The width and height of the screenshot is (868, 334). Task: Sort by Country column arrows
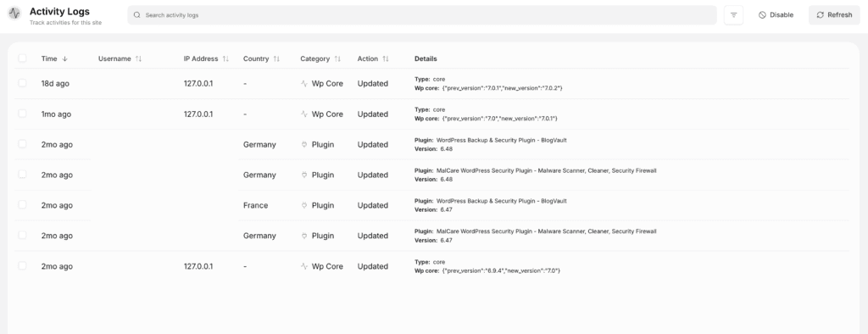(276, 58)
